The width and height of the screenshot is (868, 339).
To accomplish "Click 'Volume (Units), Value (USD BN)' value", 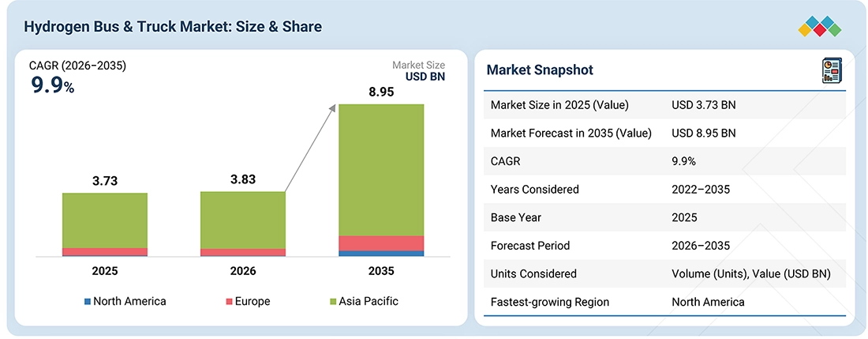I will [x=751, y=273].
